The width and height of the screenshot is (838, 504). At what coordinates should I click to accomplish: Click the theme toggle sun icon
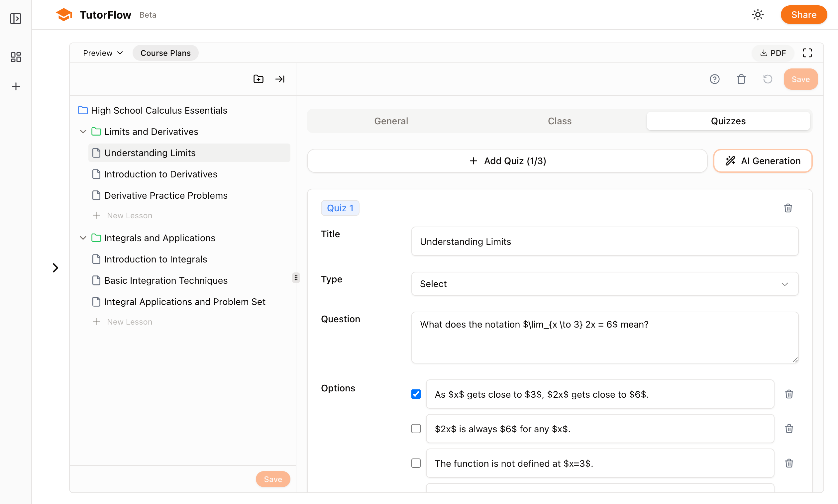point(758,15)
